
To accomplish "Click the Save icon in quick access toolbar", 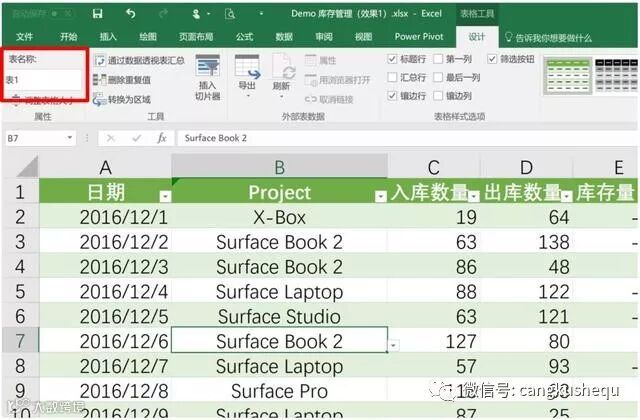I will tap(98, 14).
